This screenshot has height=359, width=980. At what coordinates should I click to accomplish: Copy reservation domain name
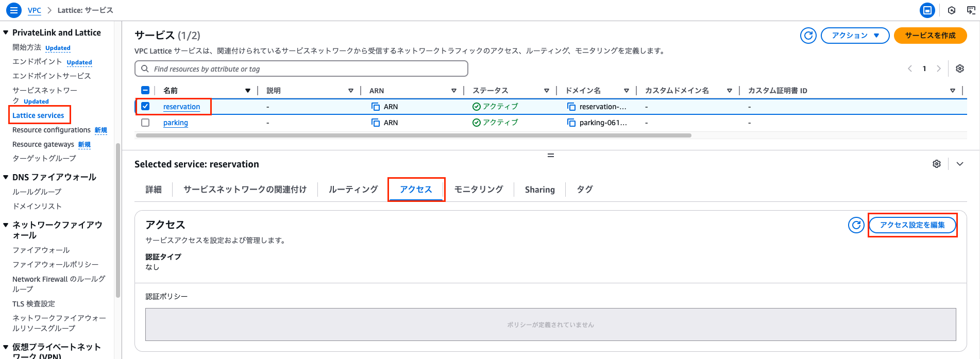[571, 107]
